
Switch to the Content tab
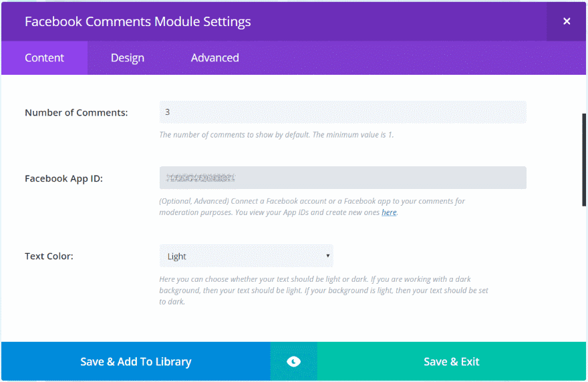pos(44,57)
